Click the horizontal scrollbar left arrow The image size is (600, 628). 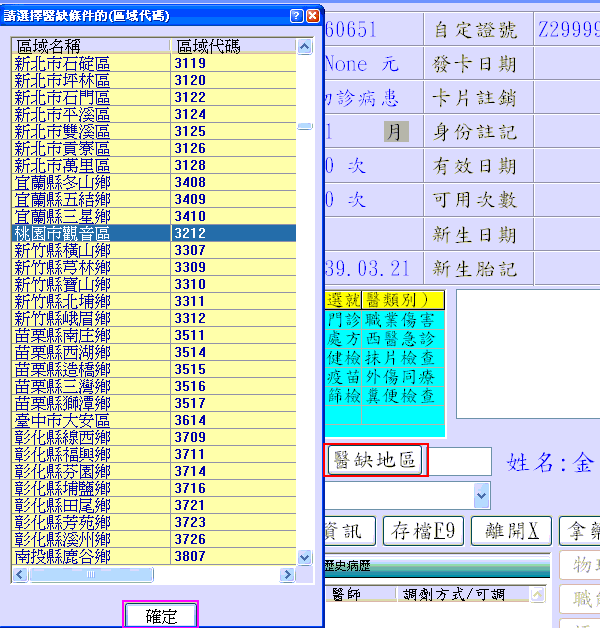coord(20,575)
